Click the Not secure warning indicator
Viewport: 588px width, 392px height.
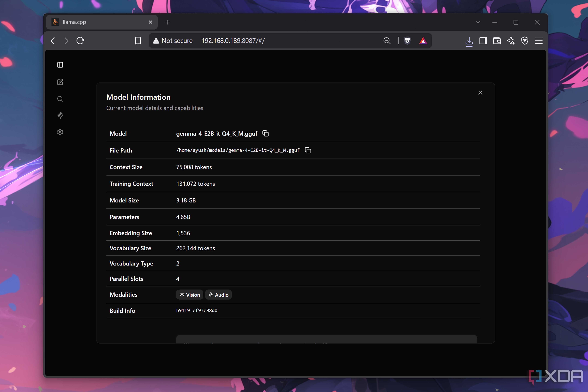click(173, 41)
